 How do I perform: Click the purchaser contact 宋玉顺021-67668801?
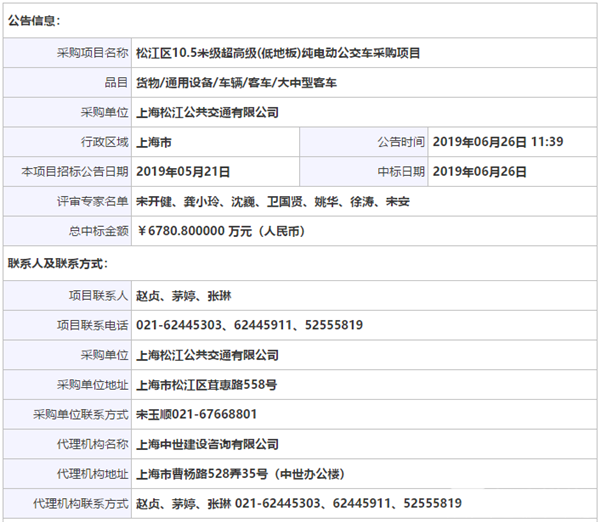pos(196,413)
